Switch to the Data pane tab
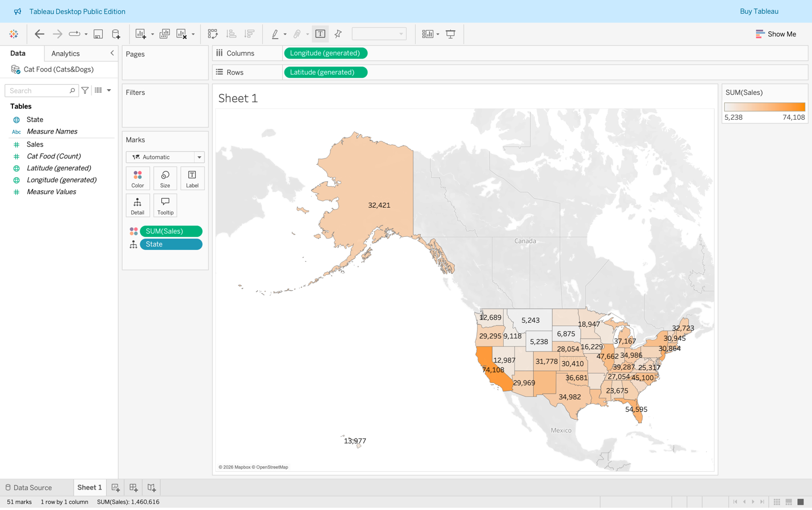 (x=18, y=53)
